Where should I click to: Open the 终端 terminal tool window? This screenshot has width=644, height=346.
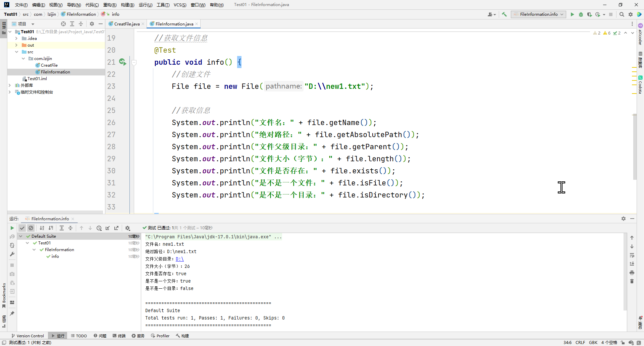click(x=119, y=336)
